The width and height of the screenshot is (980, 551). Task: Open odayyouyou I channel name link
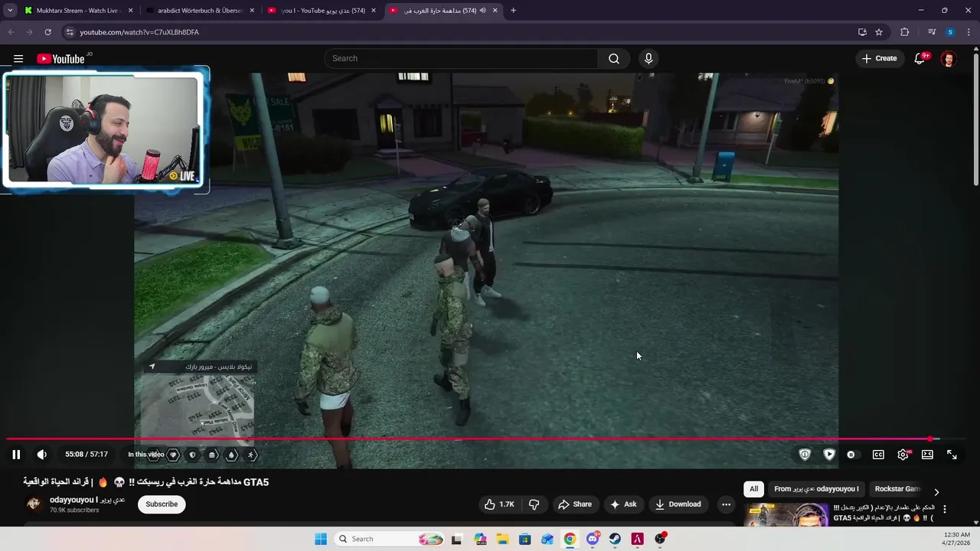coord(87,500)
